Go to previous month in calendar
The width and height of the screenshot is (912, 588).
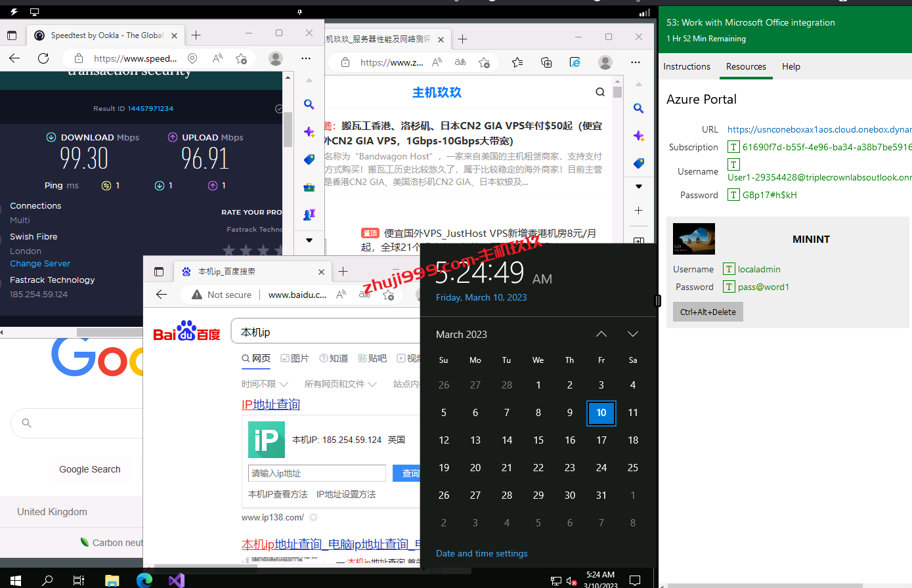[x=601, y=334]
